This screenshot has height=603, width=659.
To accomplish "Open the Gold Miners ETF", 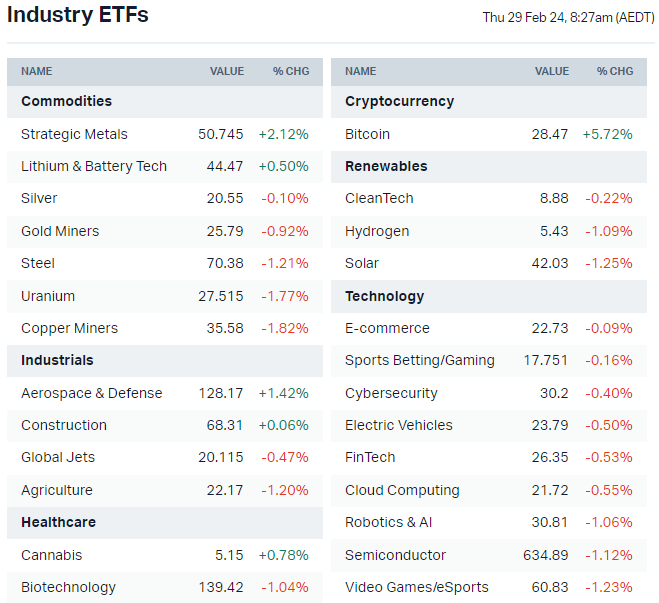I will [60, 231].
